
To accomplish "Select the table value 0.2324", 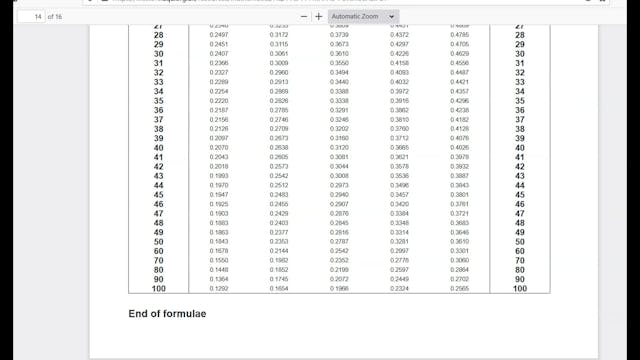I will click(x=399, y=288).
